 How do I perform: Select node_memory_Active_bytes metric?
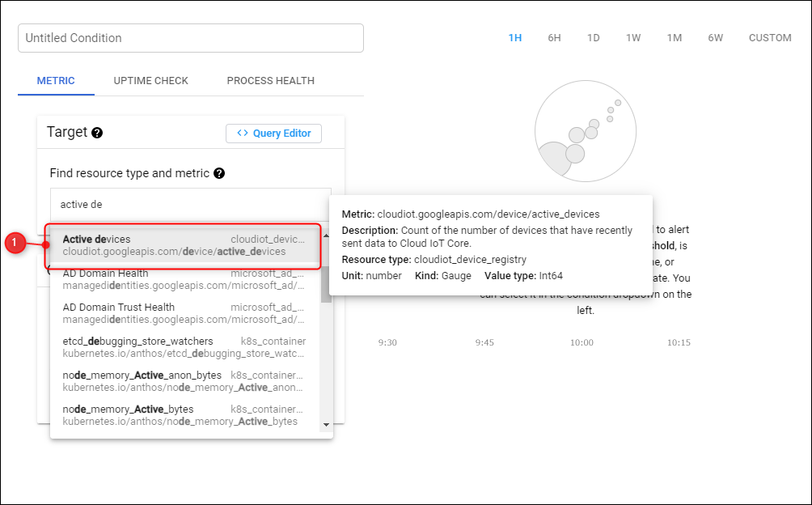183,415
